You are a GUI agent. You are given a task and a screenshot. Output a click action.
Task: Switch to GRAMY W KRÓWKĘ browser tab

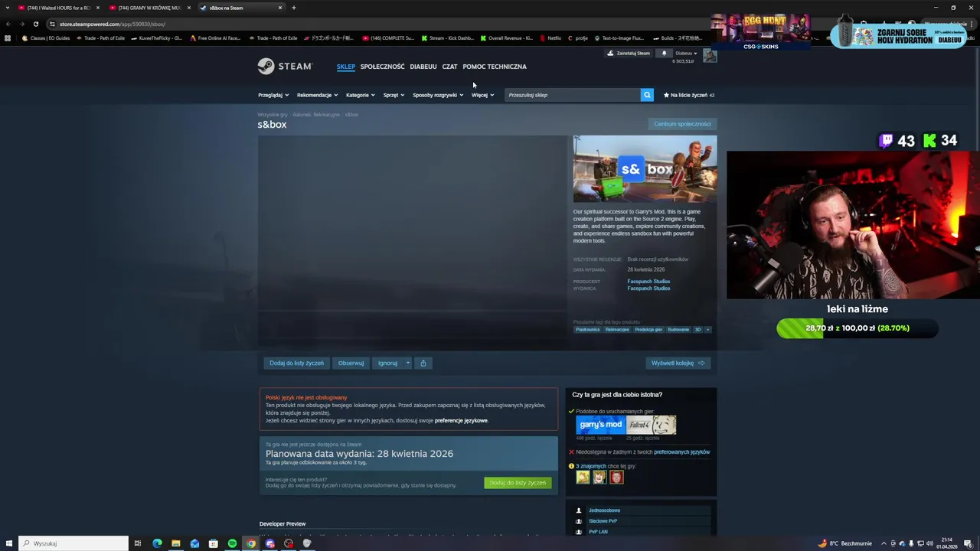[149, 8]
